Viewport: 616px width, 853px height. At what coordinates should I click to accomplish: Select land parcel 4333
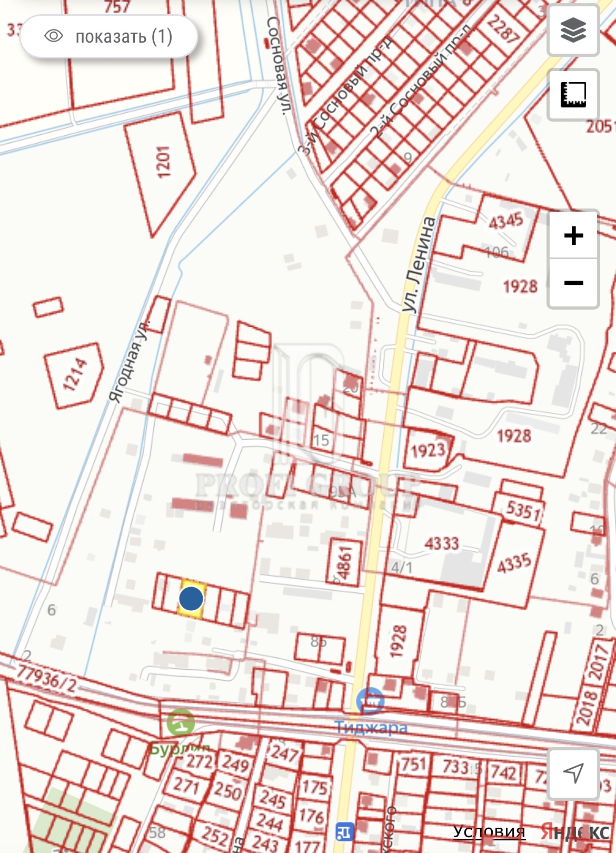pyautogui.click(x=441, y=543)
